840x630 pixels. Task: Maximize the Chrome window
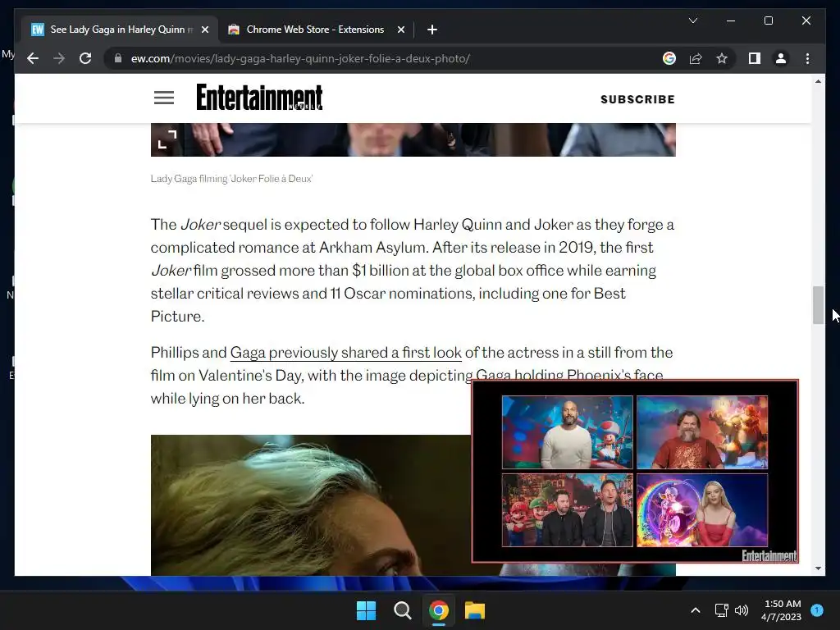pos(768,21)
